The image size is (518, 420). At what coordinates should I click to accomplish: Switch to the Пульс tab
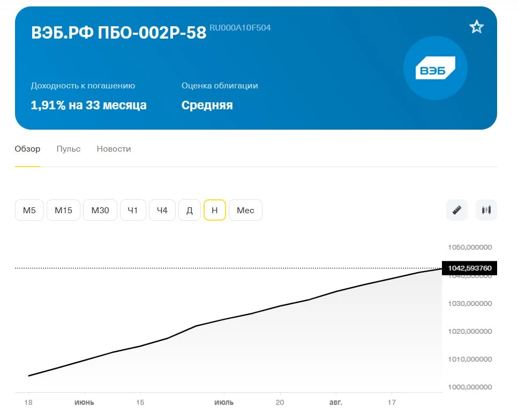click(69, 149)
